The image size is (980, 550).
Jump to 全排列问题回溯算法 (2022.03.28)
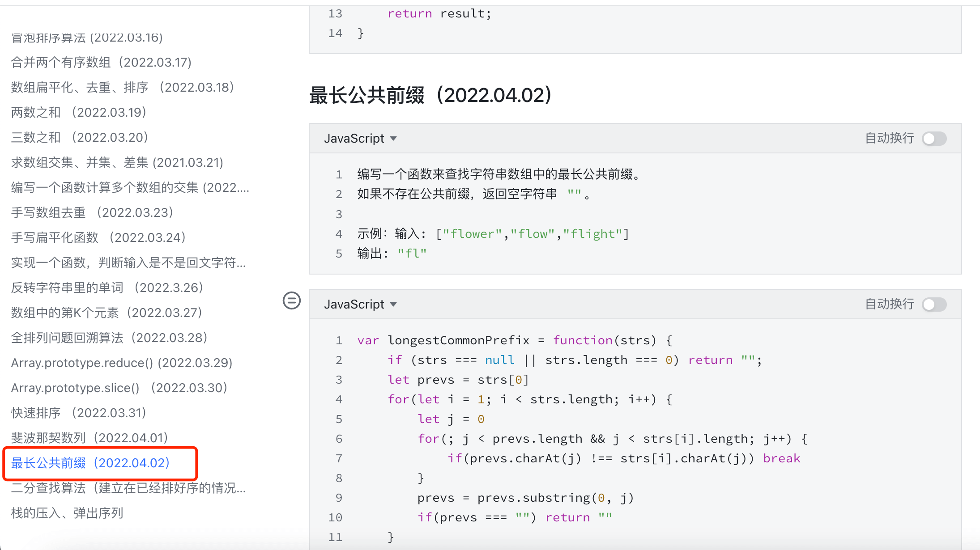click(109, 338)
